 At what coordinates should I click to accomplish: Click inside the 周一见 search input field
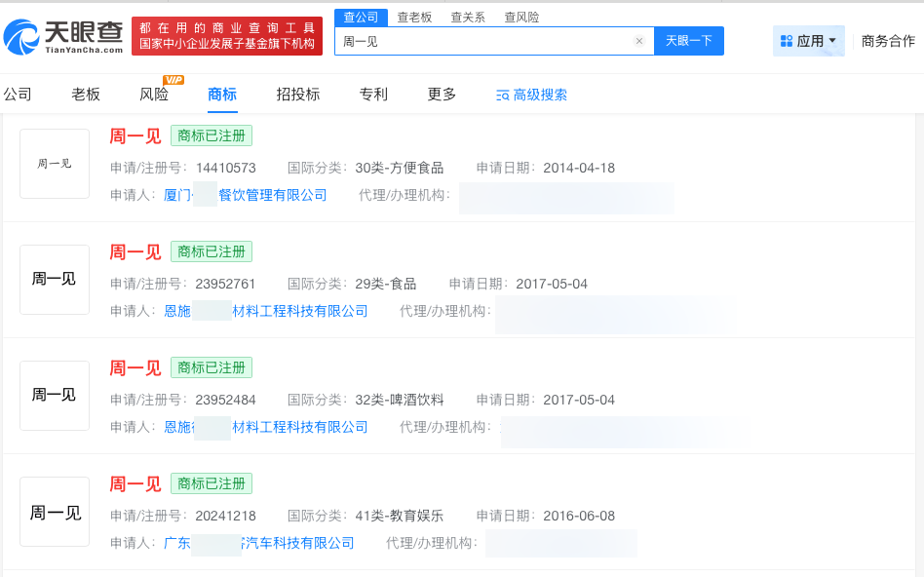(x=439, y=41)
